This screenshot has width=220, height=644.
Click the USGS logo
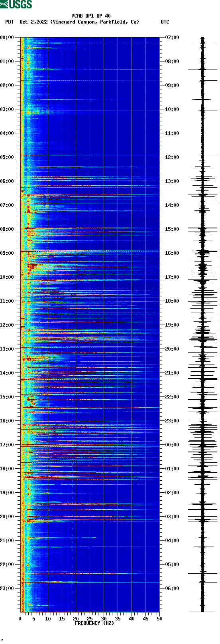pos(16,4)
